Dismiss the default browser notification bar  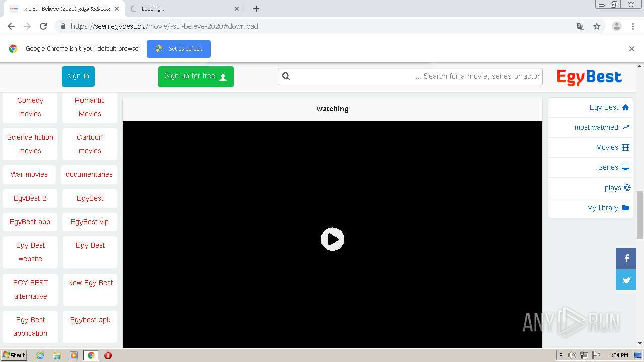click(632, 49)
